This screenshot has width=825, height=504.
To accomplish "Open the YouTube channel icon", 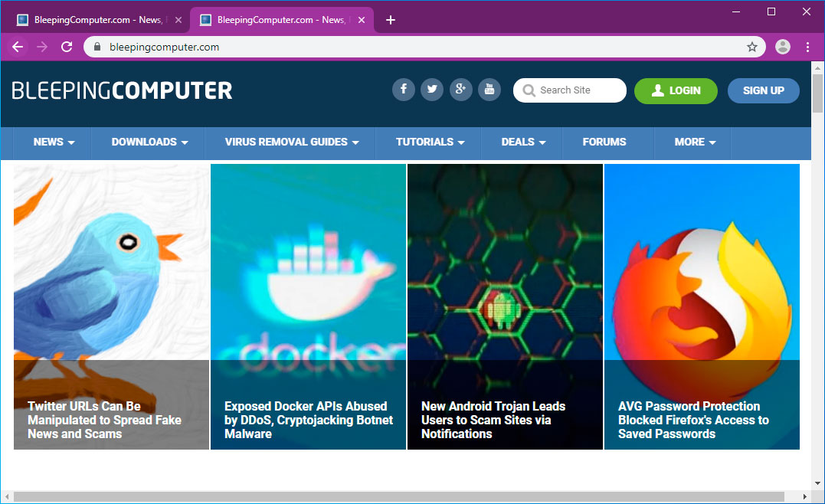I will click(x=489, y=90).
